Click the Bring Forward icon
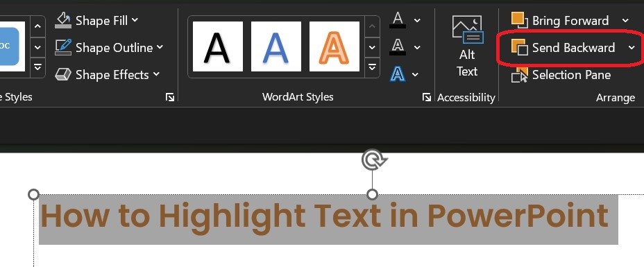 pos(520,20)
